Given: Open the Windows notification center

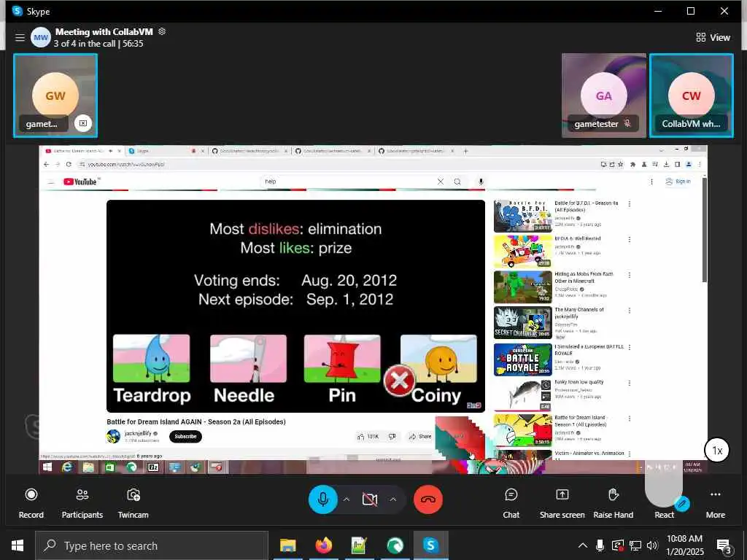Looking at the screenshot, I should click(724, 546).
